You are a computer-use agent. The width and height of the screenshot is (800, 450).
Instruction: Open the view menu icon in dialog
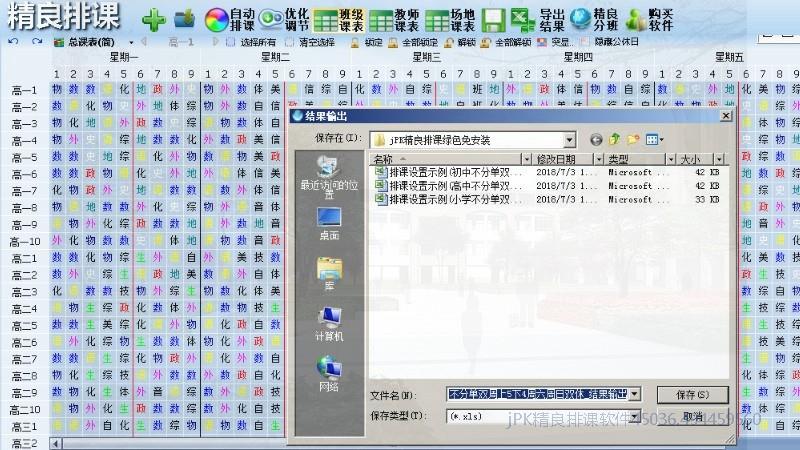click(654, 139)
